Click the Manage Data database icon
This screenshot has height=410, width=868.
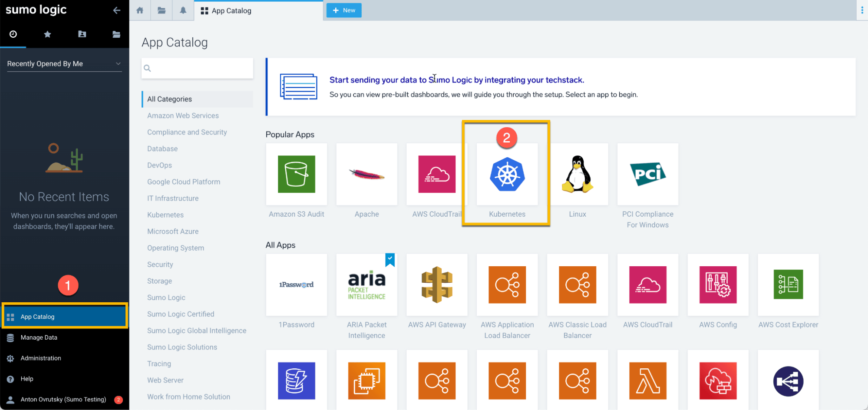(10, 337)
